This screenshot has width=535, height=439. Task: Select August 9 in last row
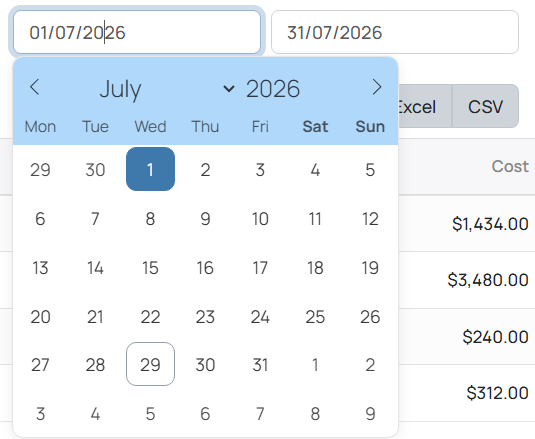click(370, 413)
